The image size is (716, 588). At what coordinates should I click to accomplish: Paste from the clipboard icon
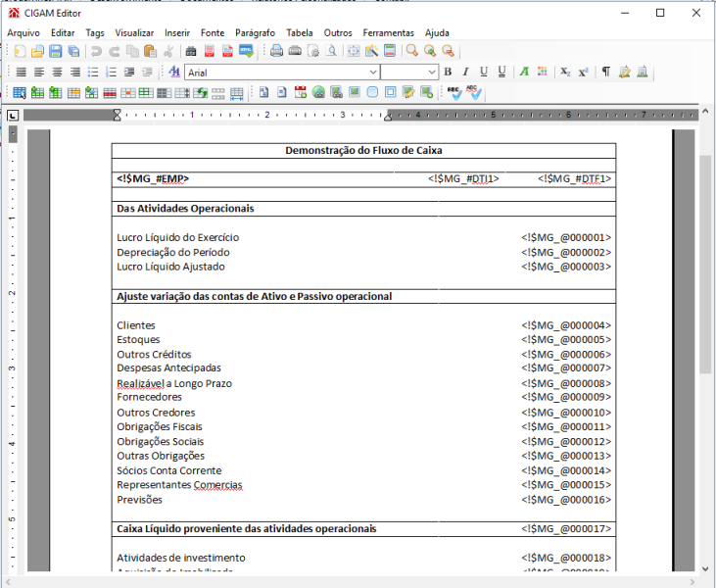150,51
